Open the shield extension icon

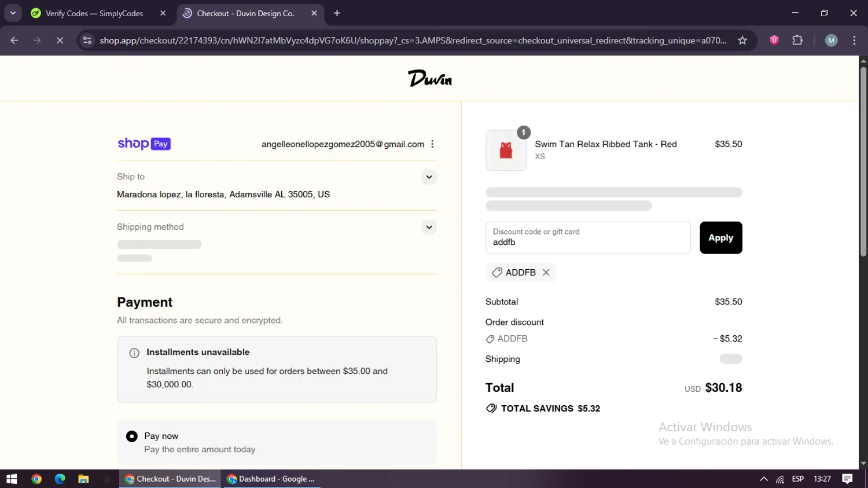tap(774, 40)
